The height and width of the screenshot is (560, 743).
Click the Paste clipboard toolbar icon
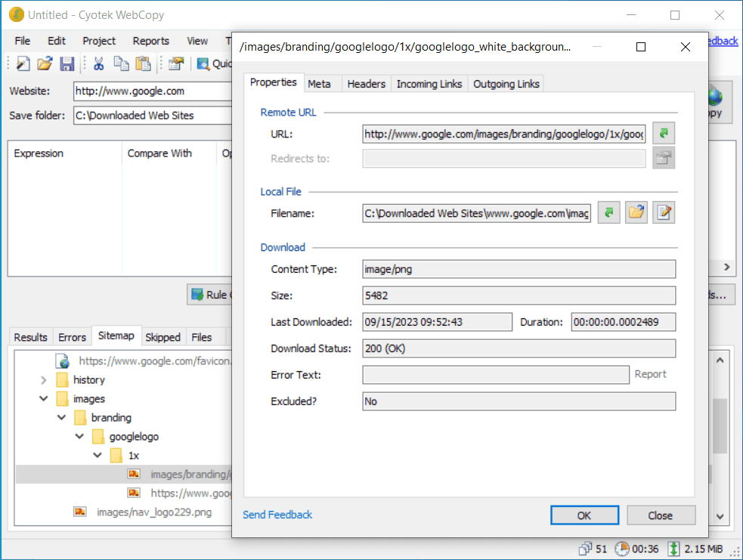coord(141,64)
